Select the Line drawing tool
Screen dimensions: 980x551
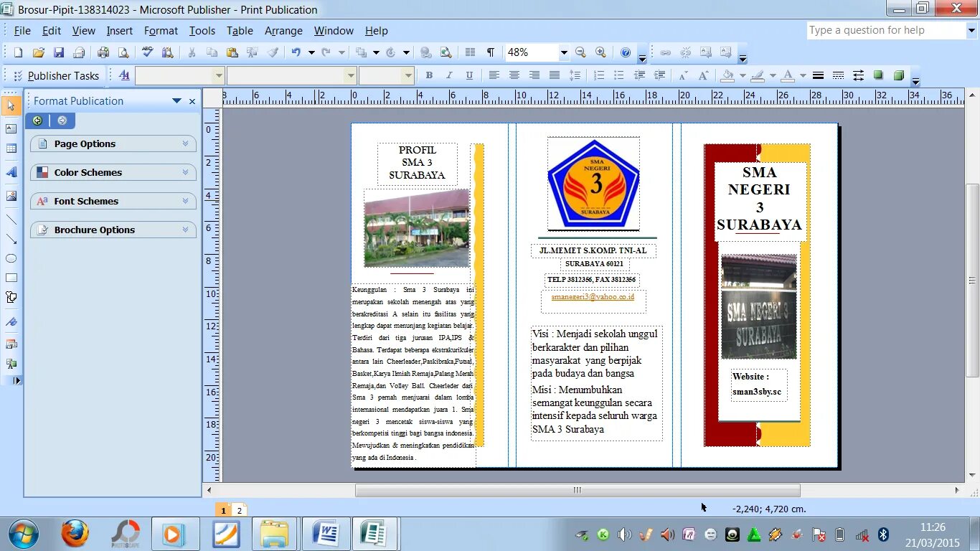pos(11,220)
